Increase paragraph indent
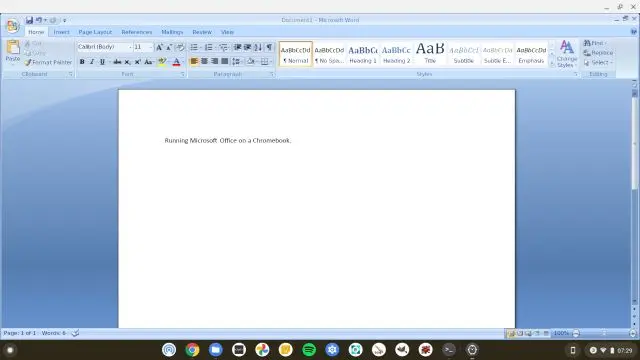Viewport: 640px width, 360px height. point(247,47)
